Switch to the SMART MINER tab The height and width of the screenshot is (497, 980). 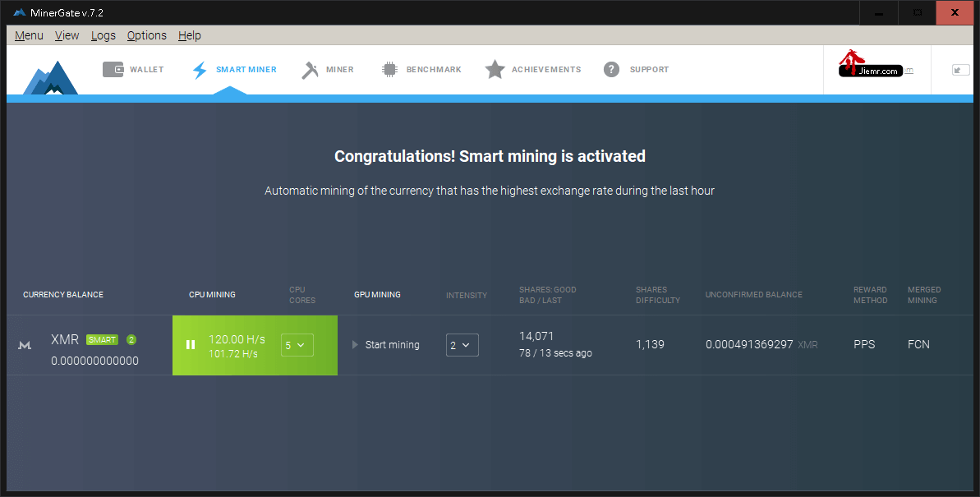click(x=246, y=69)
